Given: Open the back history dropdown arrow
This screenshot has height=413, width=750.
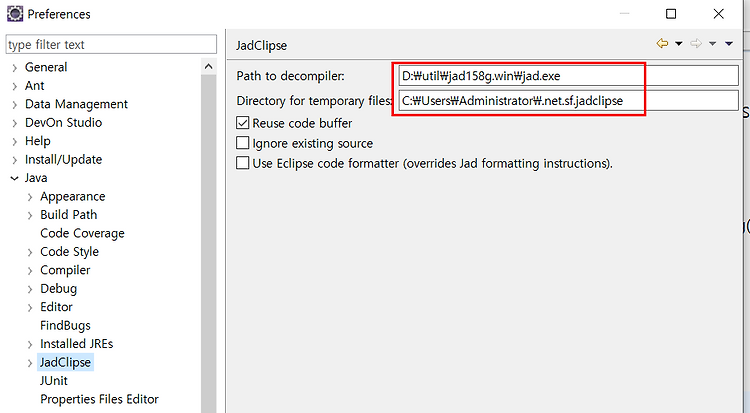Looking at the screenshot, I should coord(678,44).
